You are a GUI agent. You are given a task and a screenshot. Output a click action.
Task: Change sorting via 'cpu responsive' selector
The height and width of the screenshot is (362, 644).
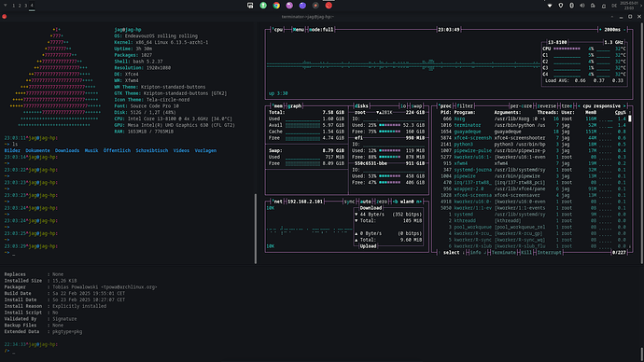click(x=602, y=105)
